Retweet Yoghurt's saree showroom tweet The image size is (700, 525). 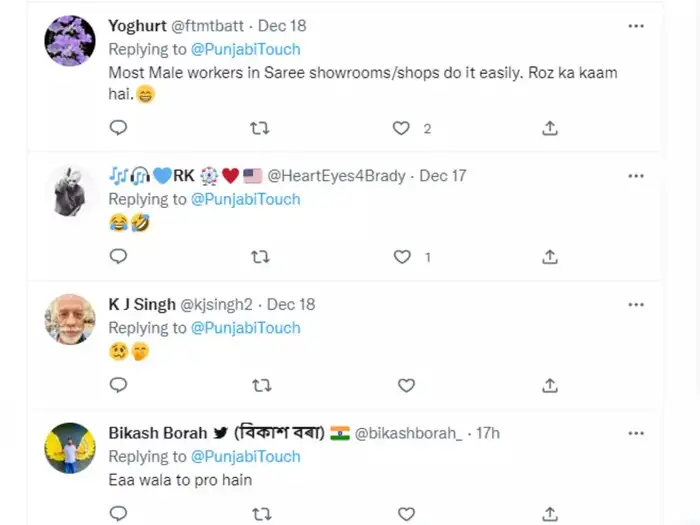(260, 128)
